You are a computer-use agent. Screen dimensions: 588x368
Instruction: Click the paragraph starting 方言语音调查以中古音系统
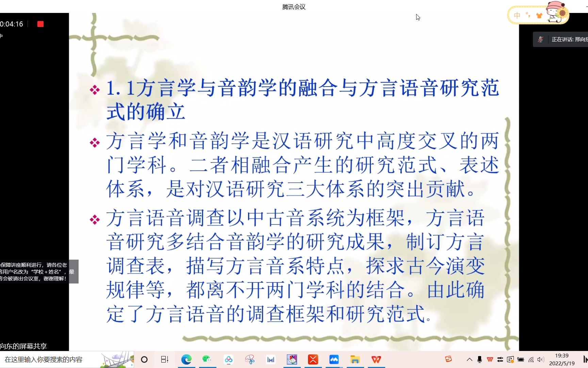pyautogui.click(x=295, y=266)
